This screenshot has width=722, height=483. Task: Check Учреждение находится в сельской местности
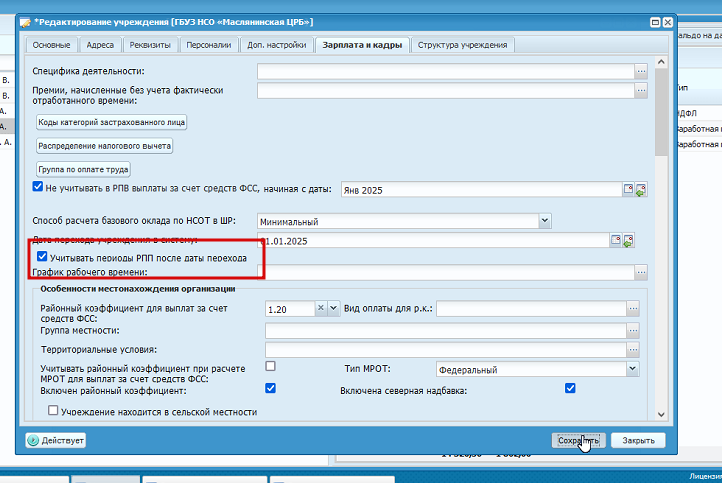point(53,410)
